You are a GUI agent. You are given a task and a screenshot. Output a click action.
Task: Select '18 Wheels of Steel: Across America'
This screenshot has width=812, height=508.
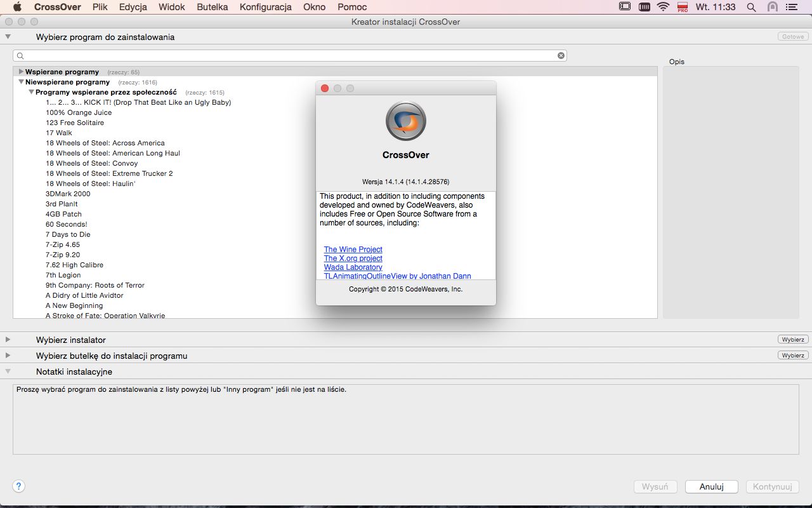point(105,143)
